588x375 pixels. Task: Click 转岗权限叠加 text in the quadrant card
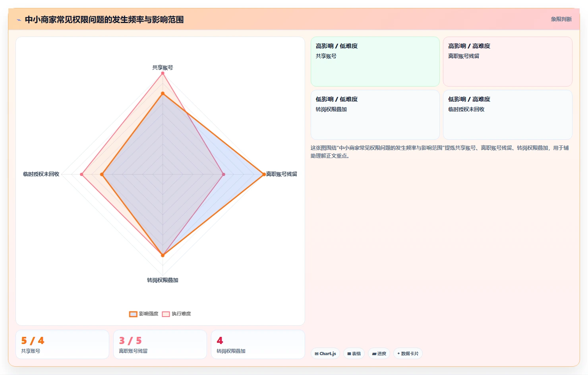pyautogui.click(x=331, y=109)
